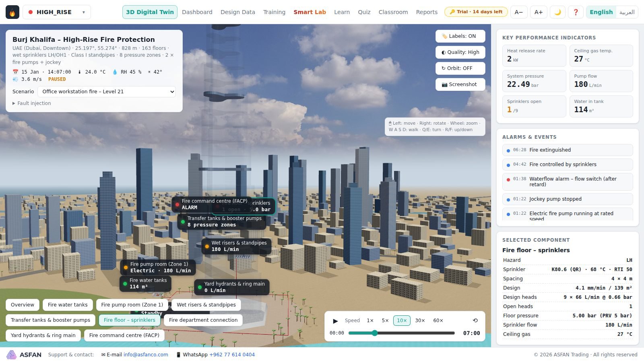The image size is (644, 362).
Task: Open the Fire extinguished event
Action: [x=568, y=150]
